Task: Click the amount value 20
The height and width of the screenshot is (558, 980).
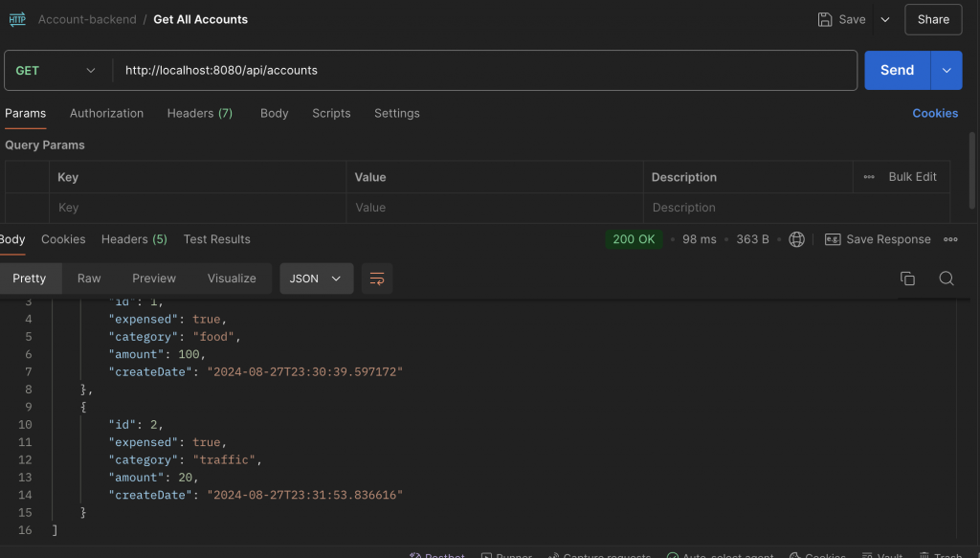Action: point(185,478)
